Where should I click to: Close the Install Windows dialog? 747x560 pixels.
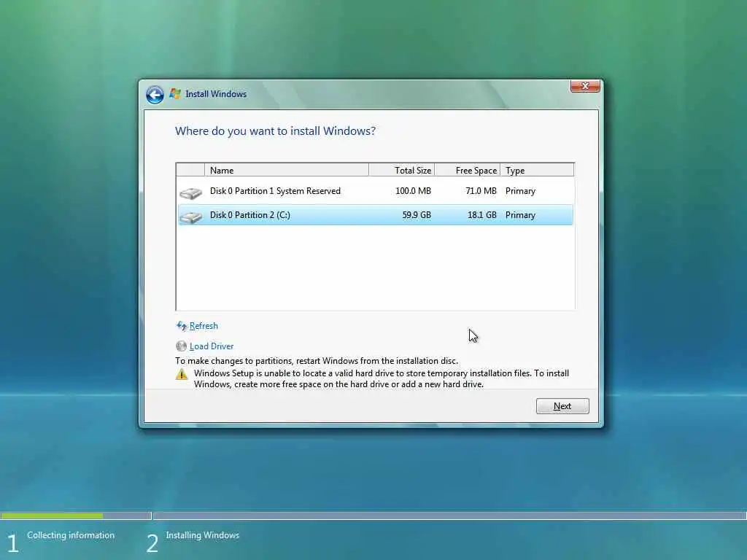tap(585, 86)
